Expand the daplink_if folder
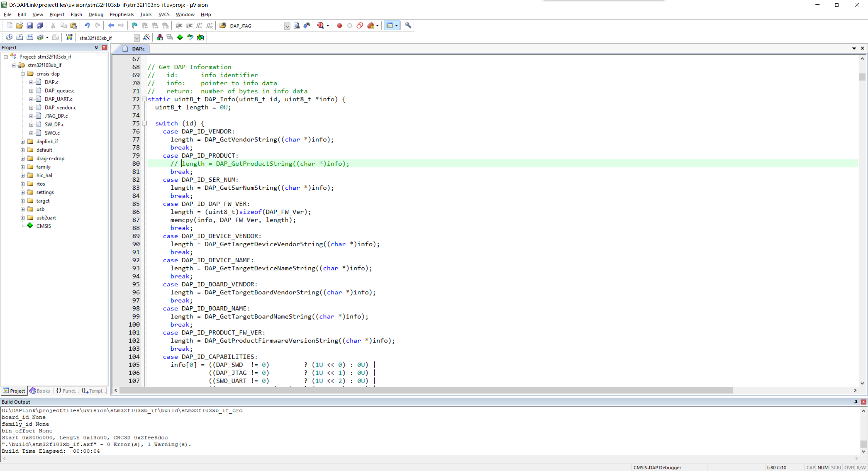 point(22,141)
